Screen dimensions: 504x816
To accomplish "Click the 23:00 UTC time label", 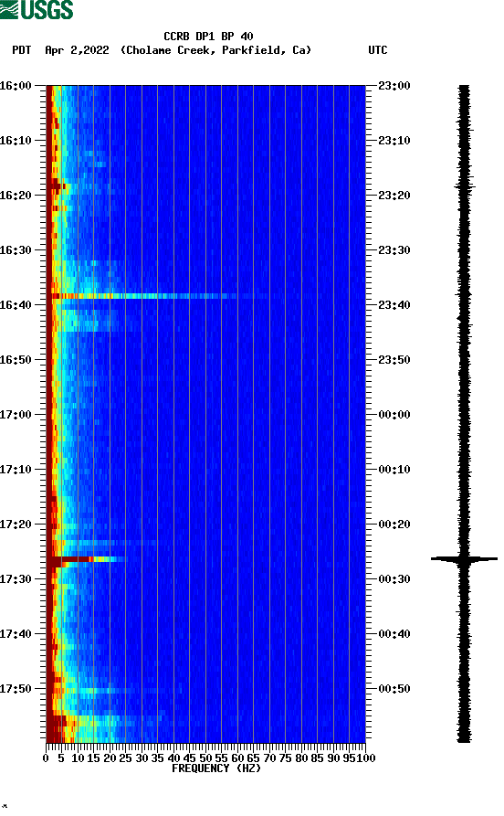I will [x=394, y=85].
